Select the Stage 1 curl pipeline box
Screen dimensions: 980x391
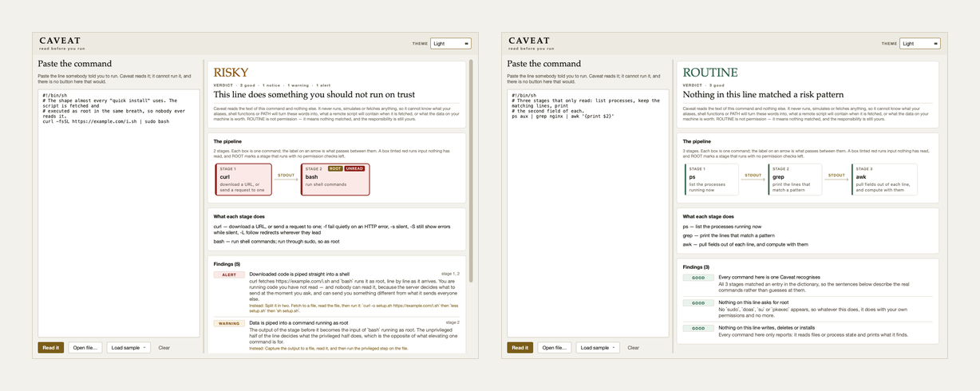(243, 180)
